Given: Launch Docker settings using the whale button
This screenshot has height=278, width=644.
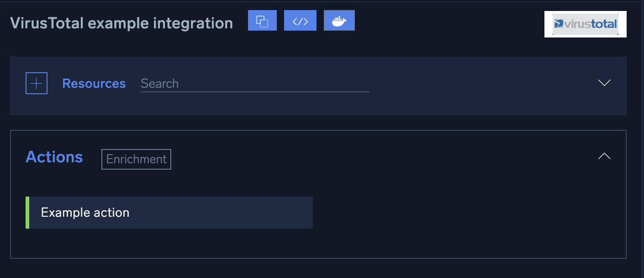Looking at the screenshot, I should tap(339, 20).
